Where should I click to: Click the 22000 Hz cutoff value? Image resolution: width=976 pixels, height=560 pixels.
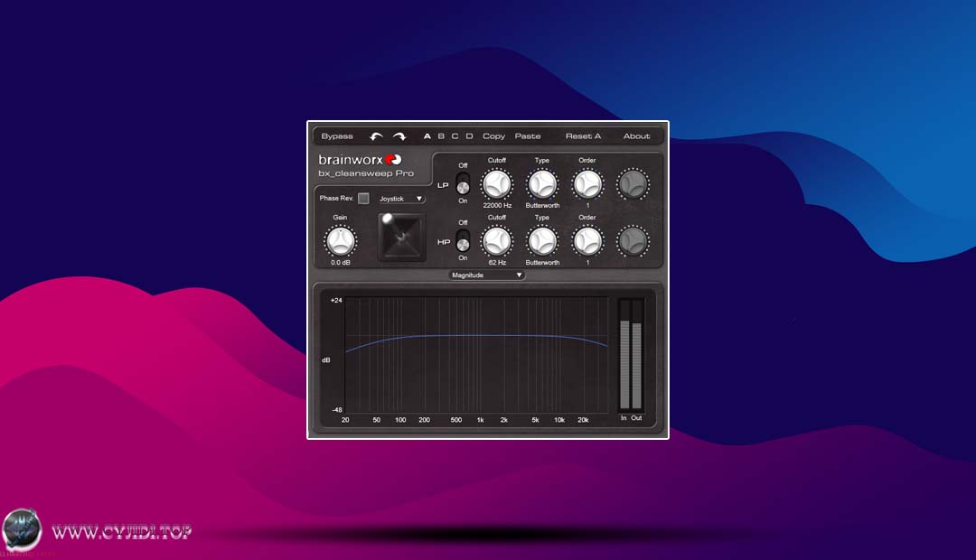[497, 205]
